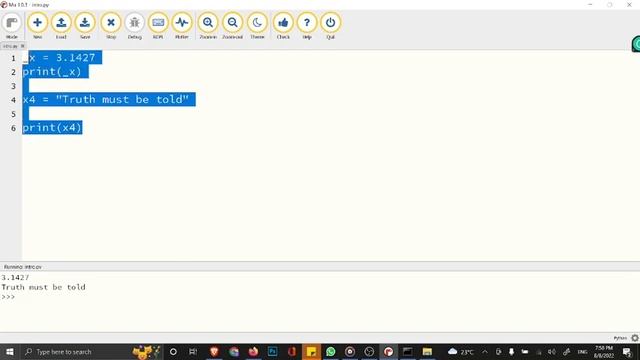Click the Python mode label in status bar
Viewport: 640px width, 360px height.
tap(620, 338)
